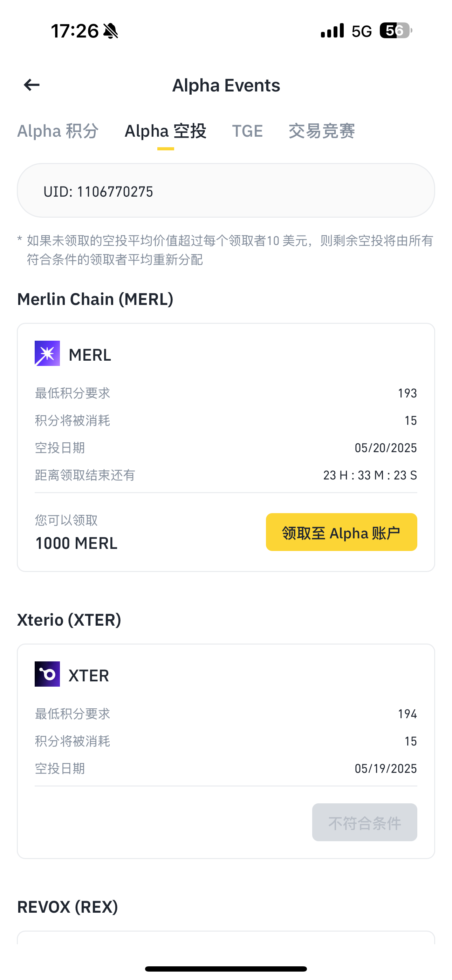
Task: Tap the XTER token logo
Action: (47, 674)
